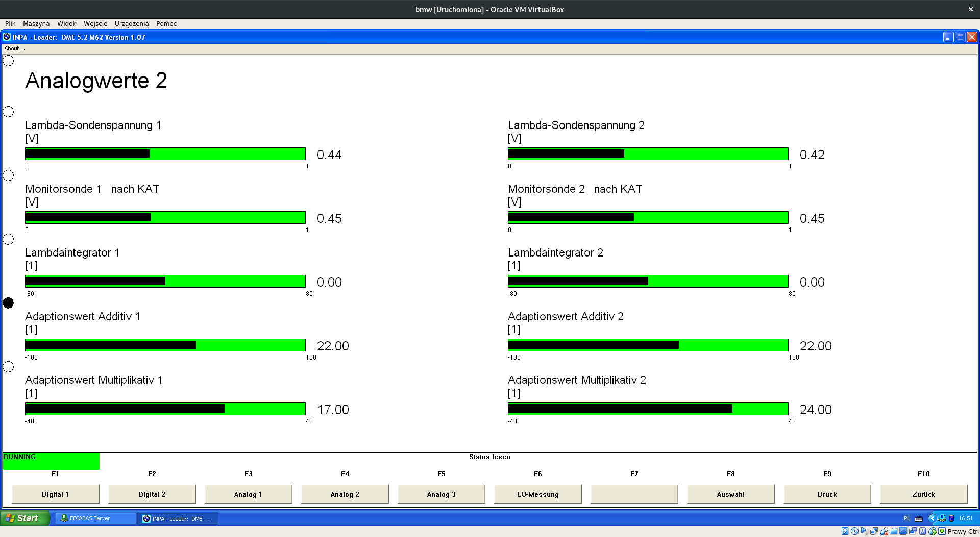Viewport: 980px width, 537px height.
Task: Click the BMW logo icon in INPA title bar
Action: pos(7,37)
